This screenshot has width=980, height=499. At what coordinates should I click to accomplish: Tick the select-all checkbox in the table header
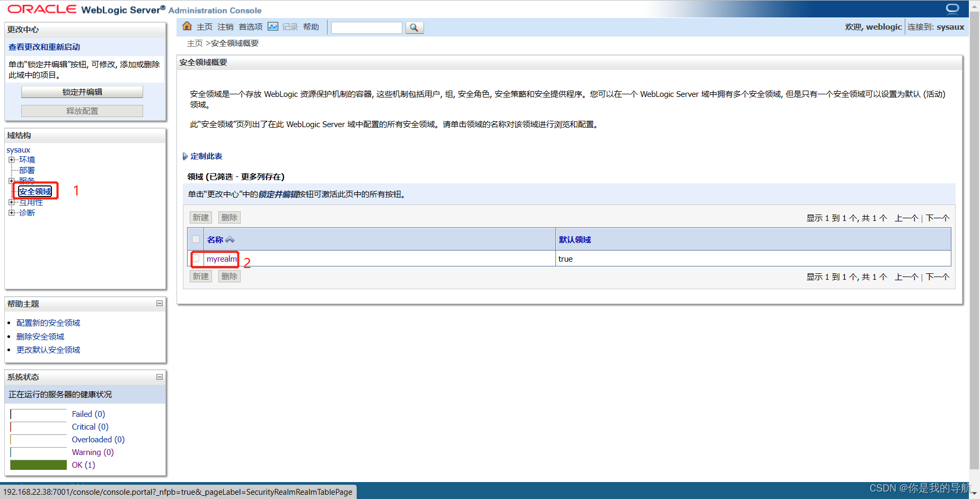click(x=196, y=239)
